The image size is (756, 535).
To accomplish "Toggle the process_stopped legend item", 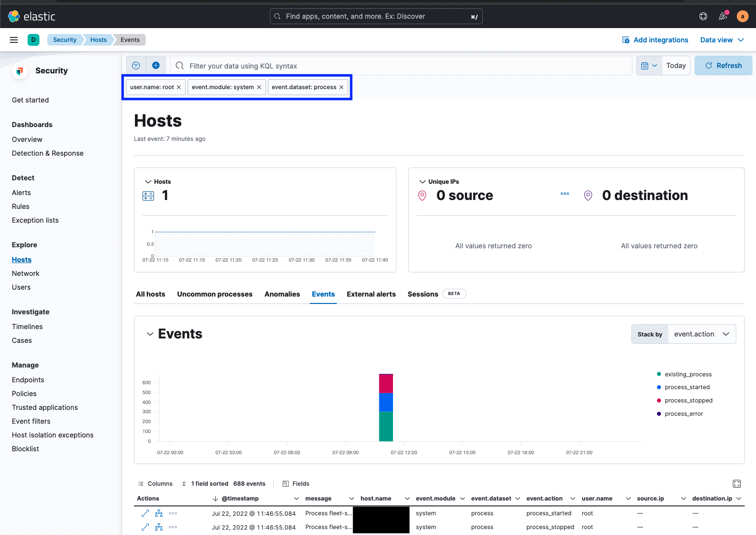I will click(685, 401).
